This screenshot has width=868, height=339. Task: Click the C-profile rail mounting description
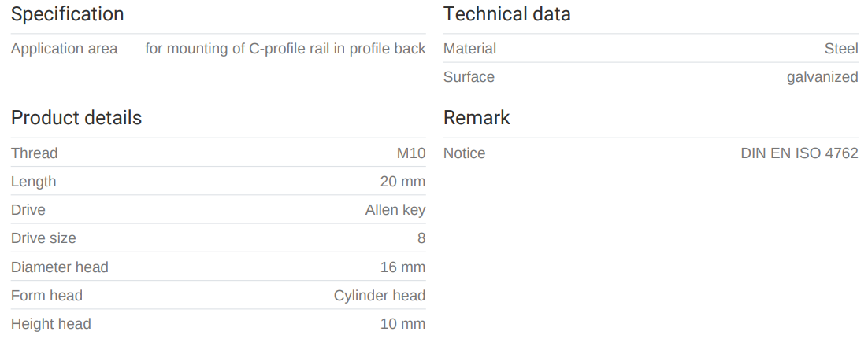285,49
